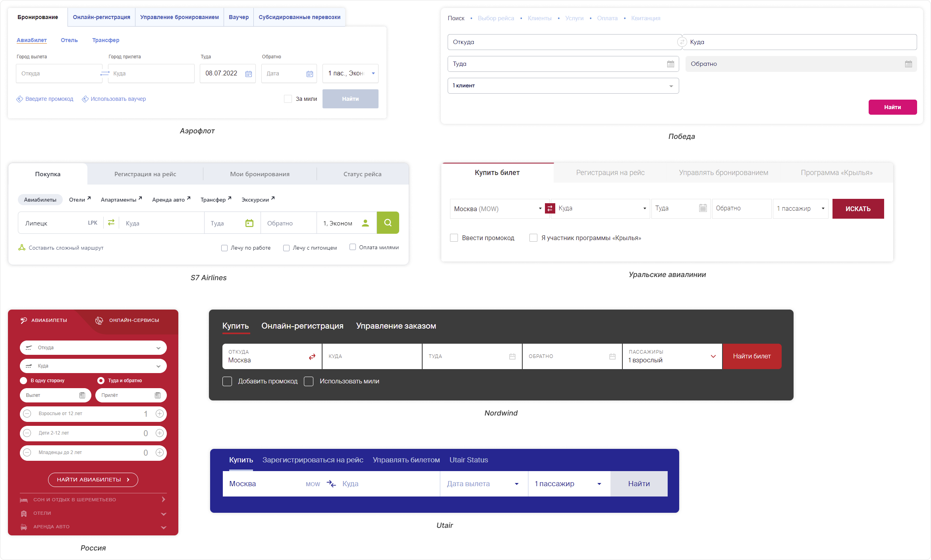Check the За мили checkbox

pos(288,99)
